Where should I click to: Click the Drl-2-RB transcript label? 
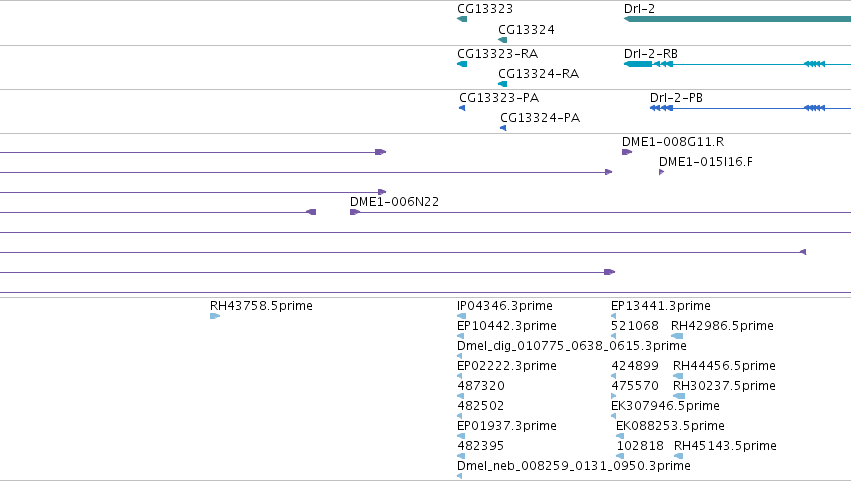[x=651, y=54]
